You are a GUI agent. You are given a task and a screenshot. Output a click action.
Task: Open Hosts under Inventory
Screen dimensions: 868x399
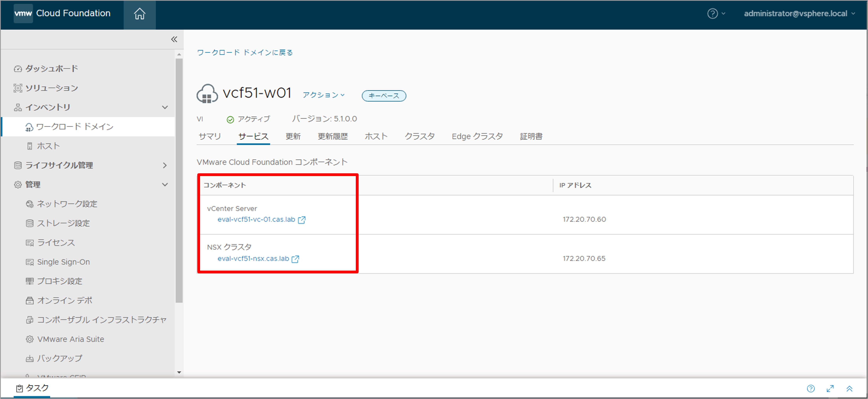click(x=48, y=146)
